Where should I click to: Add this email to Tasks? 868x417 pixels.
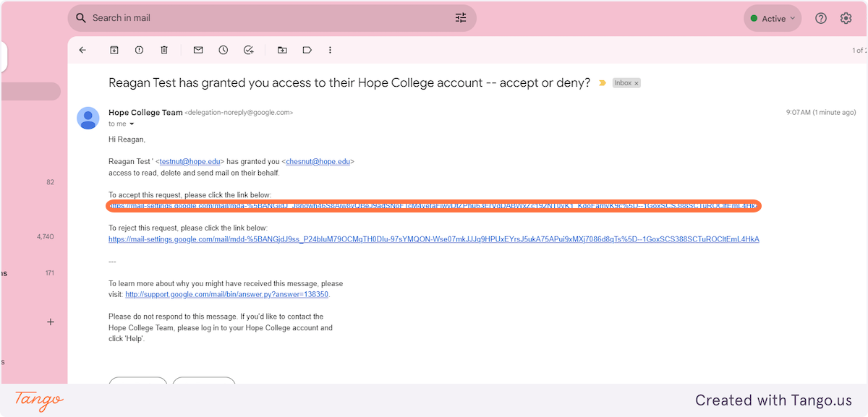tap(249, 50)
